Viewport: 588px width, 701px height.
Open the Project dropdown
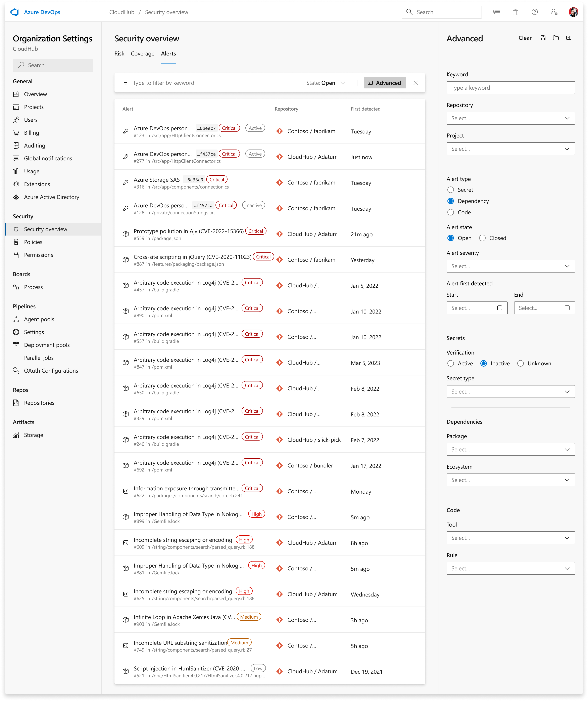click(x=511, y=149)
